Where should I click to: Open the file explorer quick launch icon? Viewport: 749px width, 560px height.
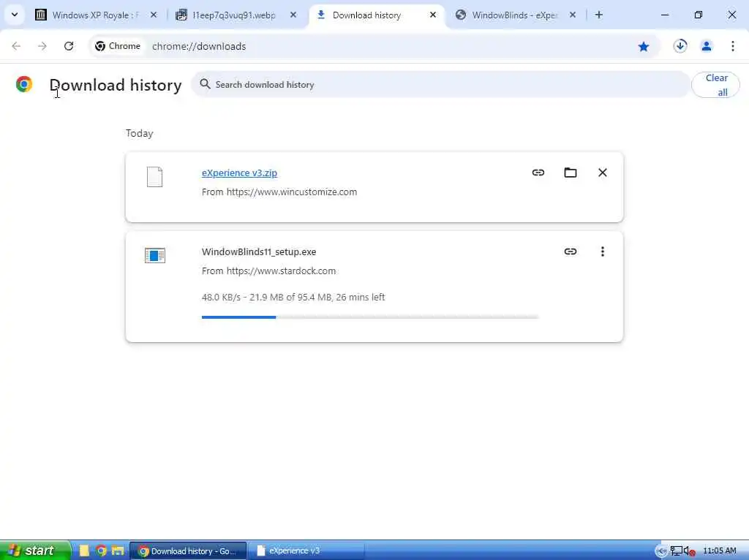[x=118, y=550]
